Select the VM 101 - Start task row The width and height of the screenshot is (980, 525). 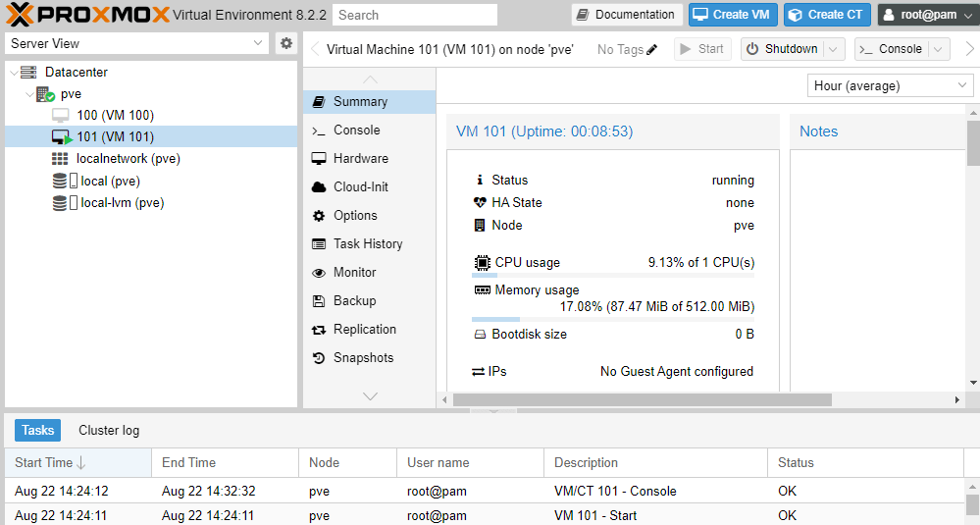click(485, 515)
